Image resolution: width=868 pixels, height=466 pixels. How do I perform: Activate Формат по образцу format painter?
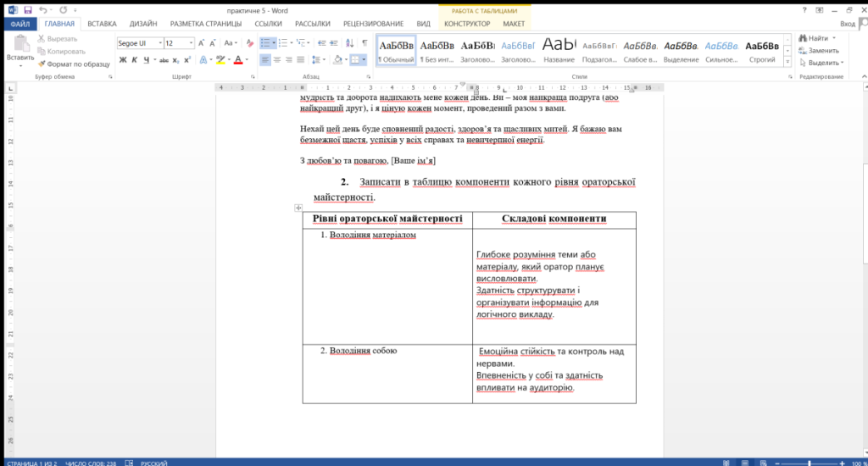point(74,64)
